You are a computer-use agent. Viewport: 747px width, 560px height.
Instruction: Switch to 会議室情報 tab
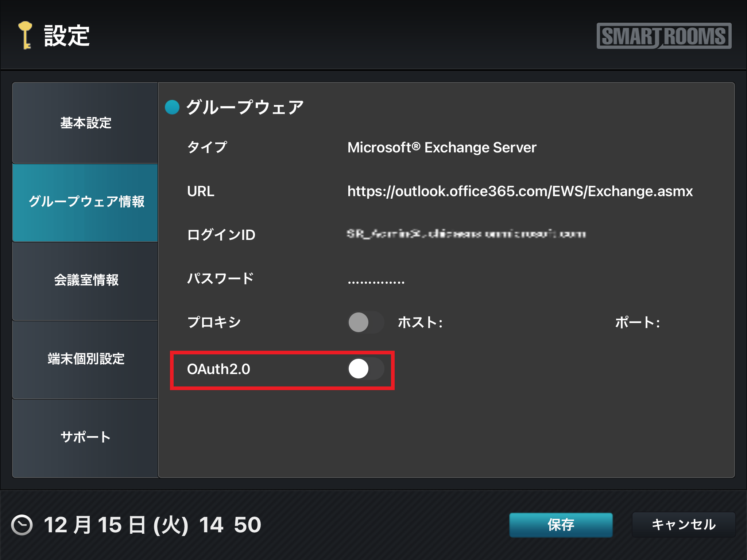coord(85,280)
